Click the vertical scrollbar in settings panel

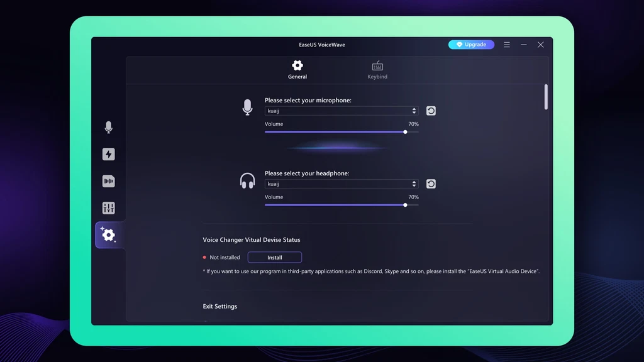tap(546, 97)
